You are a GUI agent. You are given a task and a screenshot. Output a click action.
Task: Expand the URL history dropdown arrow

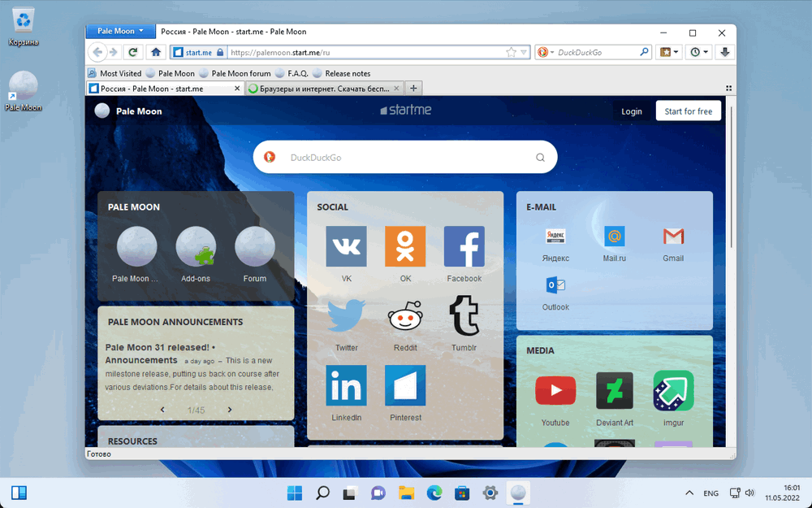[524, 52]
